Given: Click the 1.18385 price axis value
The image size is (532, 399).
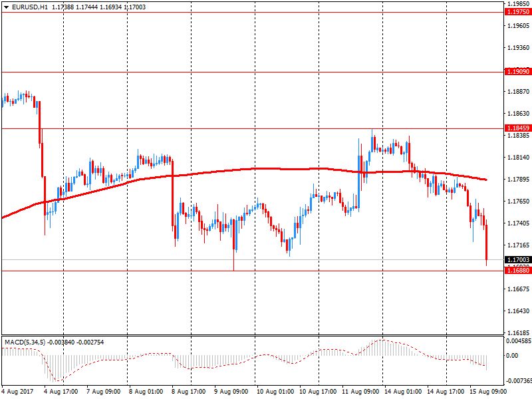Looking at the screenshot, I should point(519,136).
